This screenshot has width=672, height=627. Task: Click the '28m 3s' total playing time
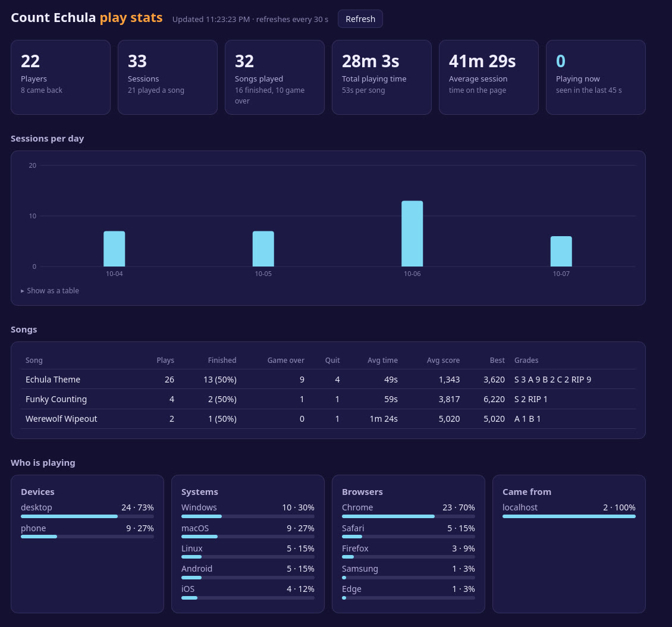[370, 61]
